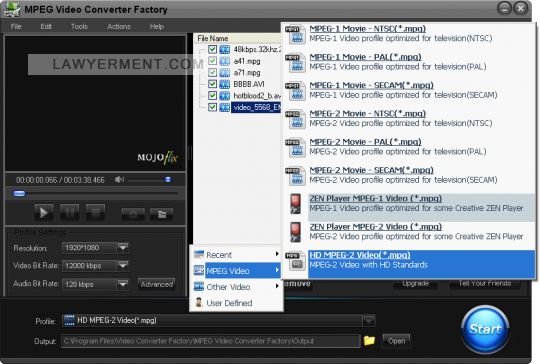The image size is (540, 364).
Task: Uncheck the BBBB.AVI checkbox
Action: (212, 84)
